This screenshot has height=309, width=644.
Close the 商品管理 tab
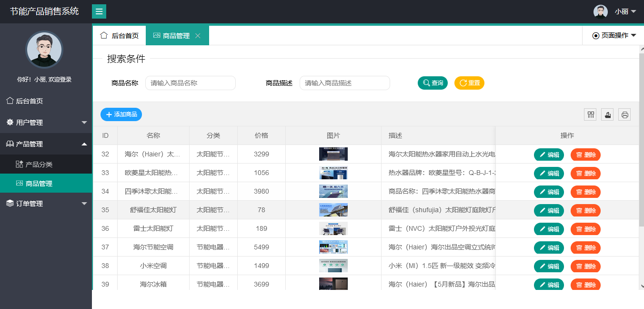coord(198,36)
